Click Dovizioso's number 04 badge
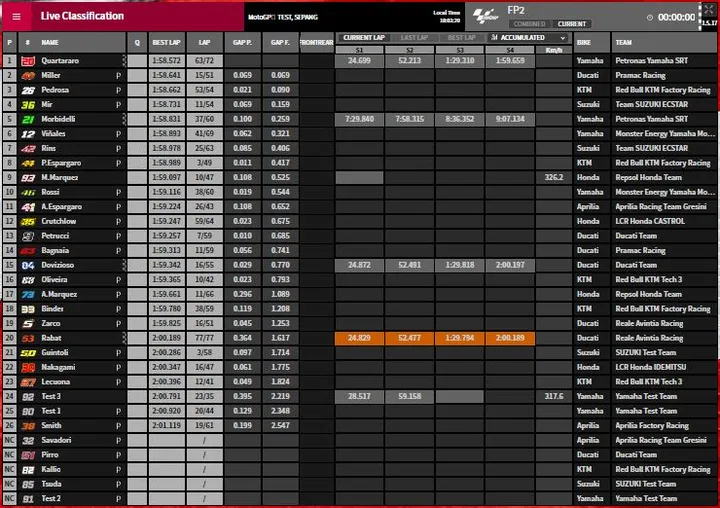The height and width of the screenshot is (508, 720). (x=28, y=265)
